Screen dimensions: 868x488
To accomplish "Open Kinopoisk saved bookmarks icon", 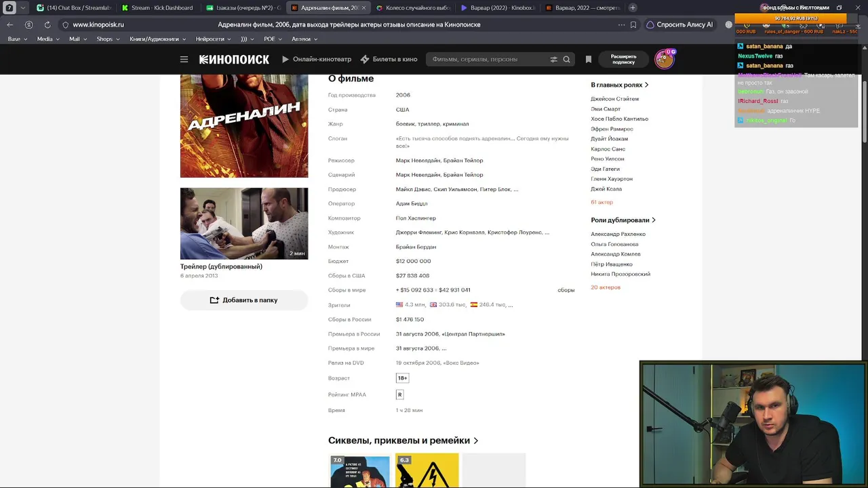I will pyautogui.click(x=589, y=60).
